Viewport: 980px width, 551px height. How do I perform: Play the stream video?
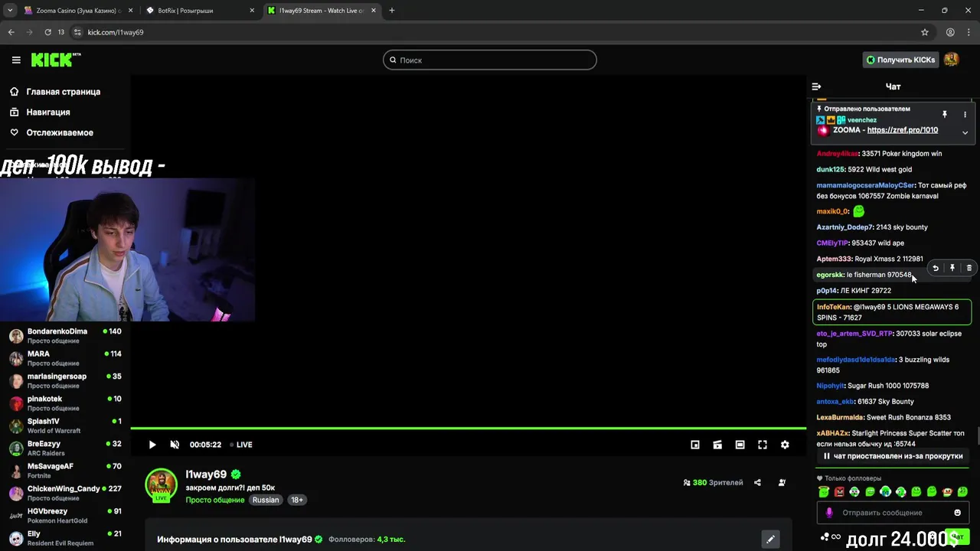[x=152, y=445]
